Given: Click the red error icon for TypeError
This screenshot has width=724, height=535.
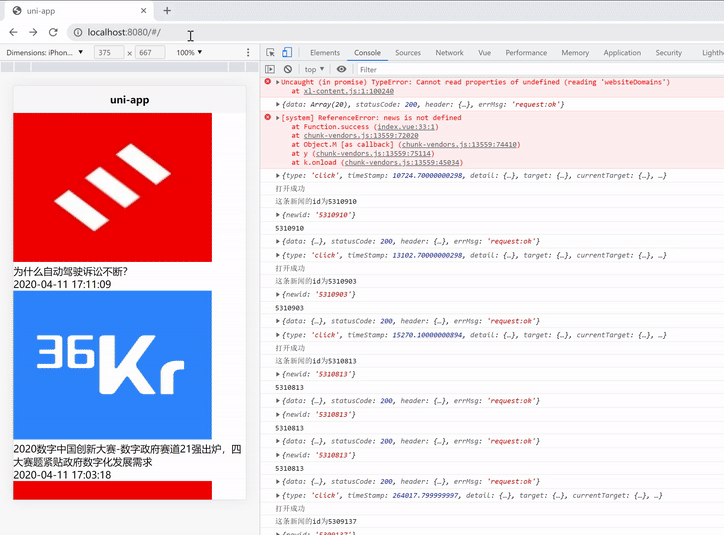Looking at the screenshot, I should 267,82.
